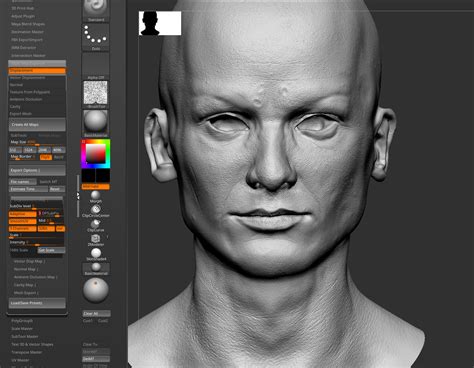Open Load/Save Presets
Screen dimensions: 474x368
[x=37, y=303]
